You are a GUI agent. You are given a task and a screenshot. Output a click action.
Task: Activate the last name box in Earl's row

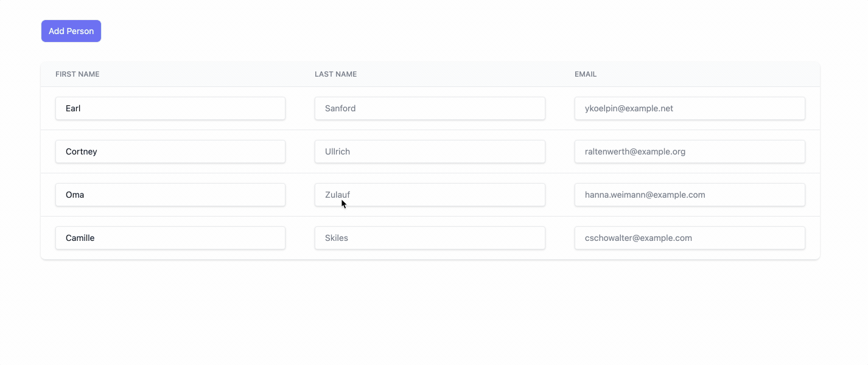[x=430, y=108]
